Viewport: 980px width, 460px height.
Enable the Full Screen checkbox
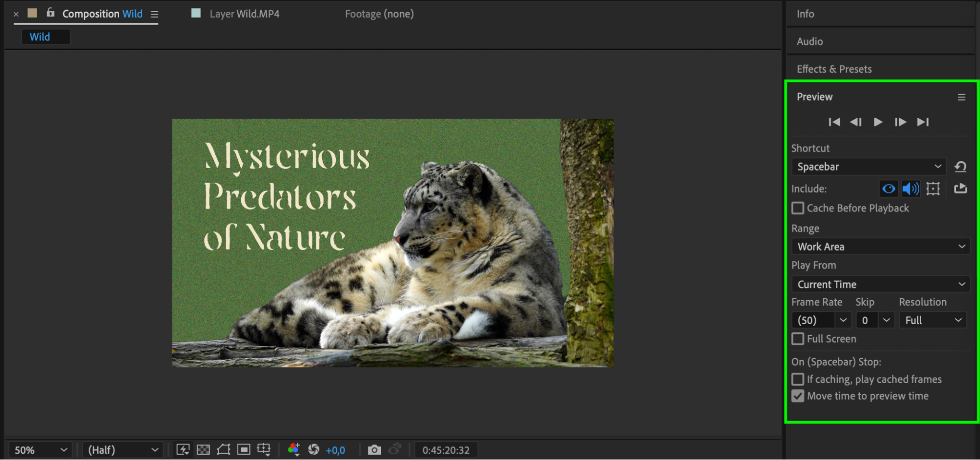[798, 339]
